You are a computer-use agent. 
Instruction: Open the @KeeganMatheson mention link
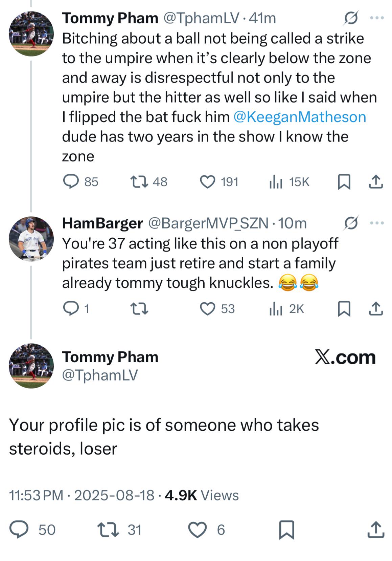(300, 117)
